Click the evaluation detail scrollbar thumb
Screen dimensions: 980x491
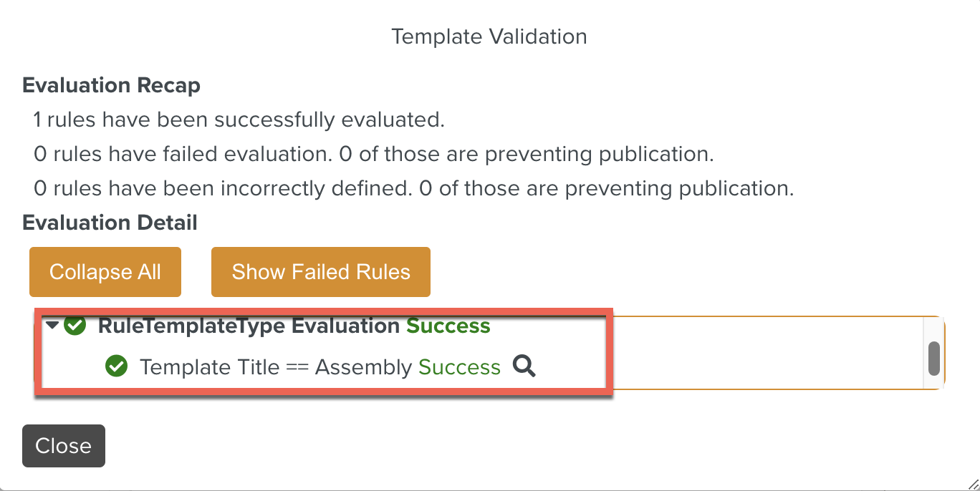click(933, 359)
